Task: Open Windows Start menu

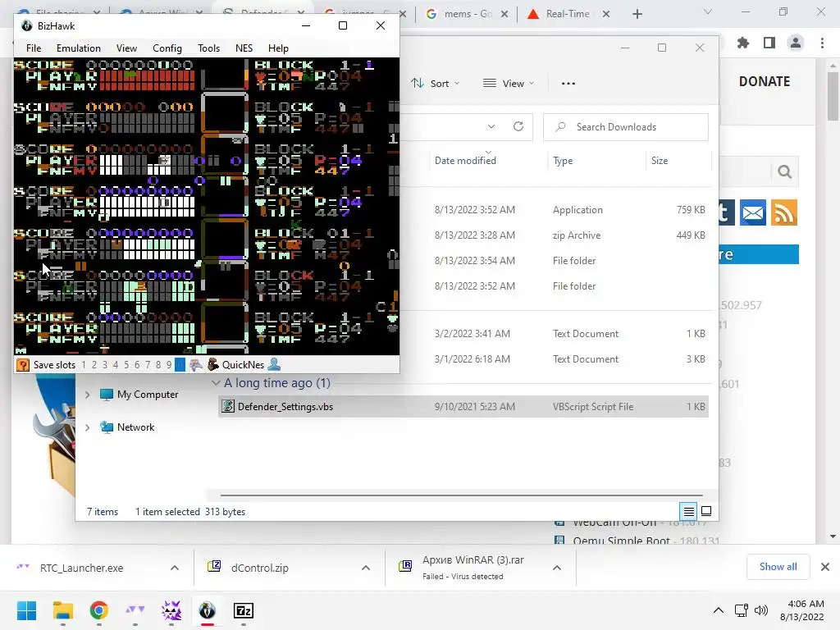Action: [26, 610]
